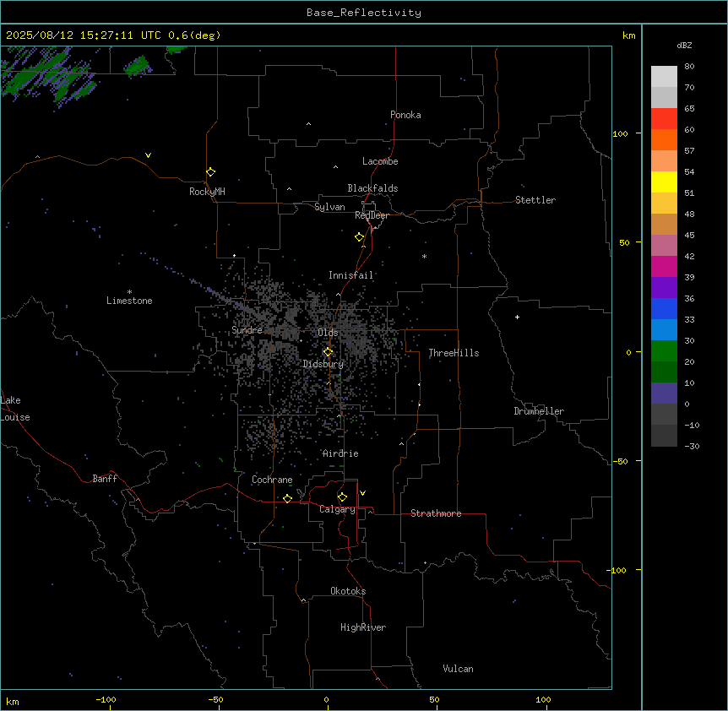Click the Banff map label
The width and height of the screenshot is (728, 711).
[105, 479]
